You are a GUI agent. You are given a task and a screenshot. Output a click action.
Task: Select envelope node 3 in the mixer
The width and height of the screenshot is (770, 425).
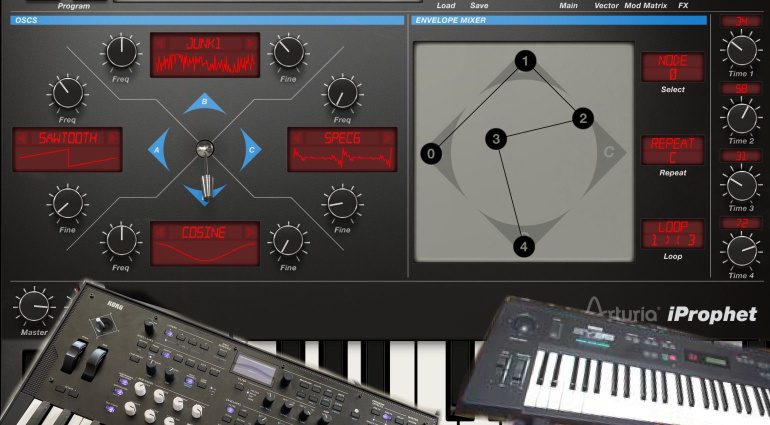pos(495,139)
